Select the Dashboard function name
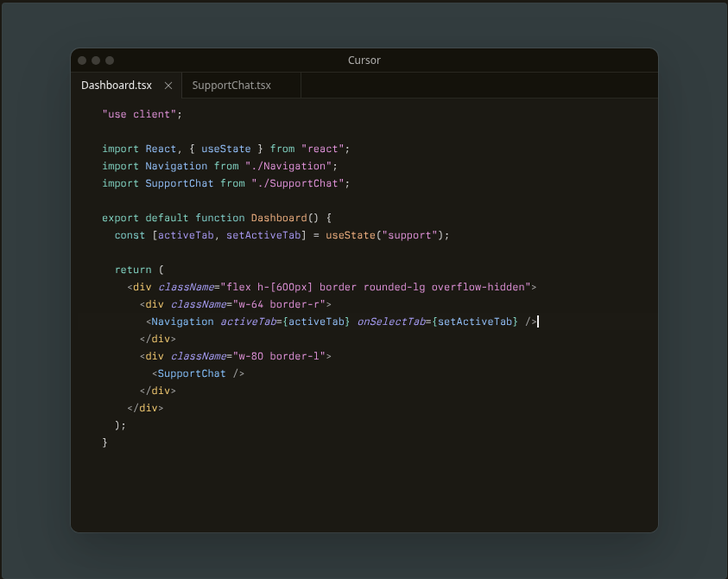This screenshot has height=579, width=728. pyautogui.click(x=276, y=217)
